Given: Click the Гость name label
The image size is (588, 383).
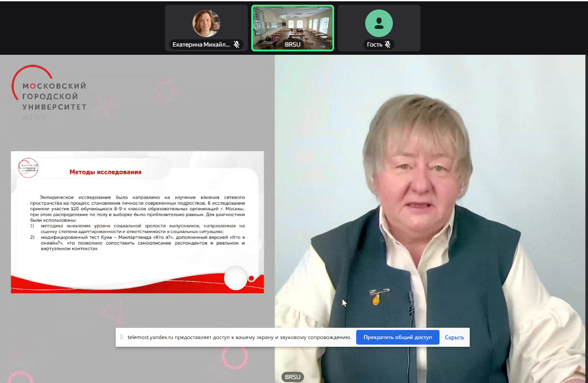Looking at the screenshot, I should (374, 44).
